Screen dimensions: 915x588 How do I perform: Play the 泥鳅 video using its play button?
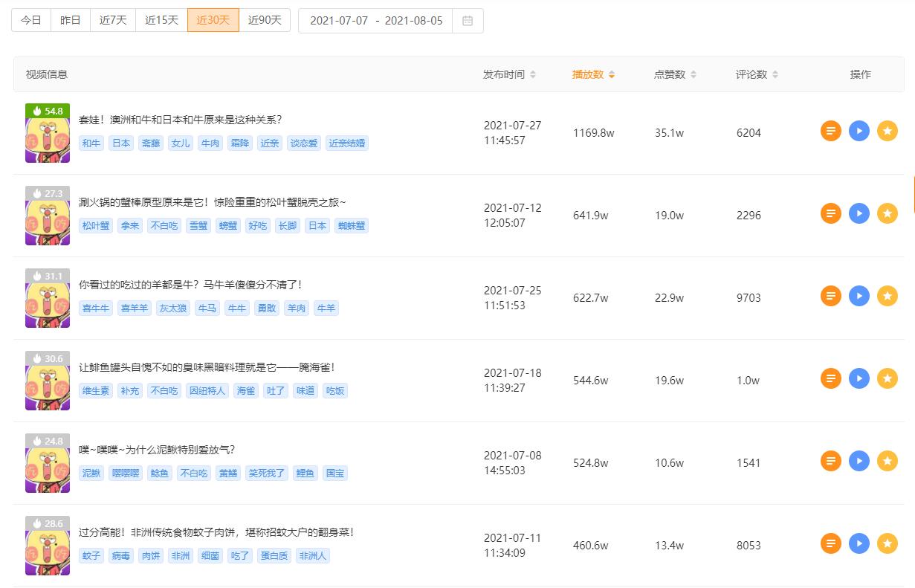[x=859, y=460]
